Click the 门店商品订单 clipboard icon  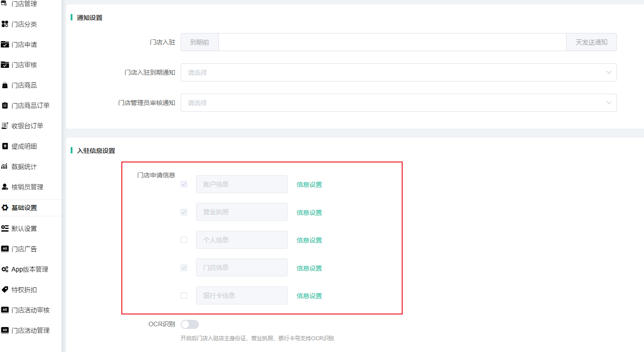point(5,105)
